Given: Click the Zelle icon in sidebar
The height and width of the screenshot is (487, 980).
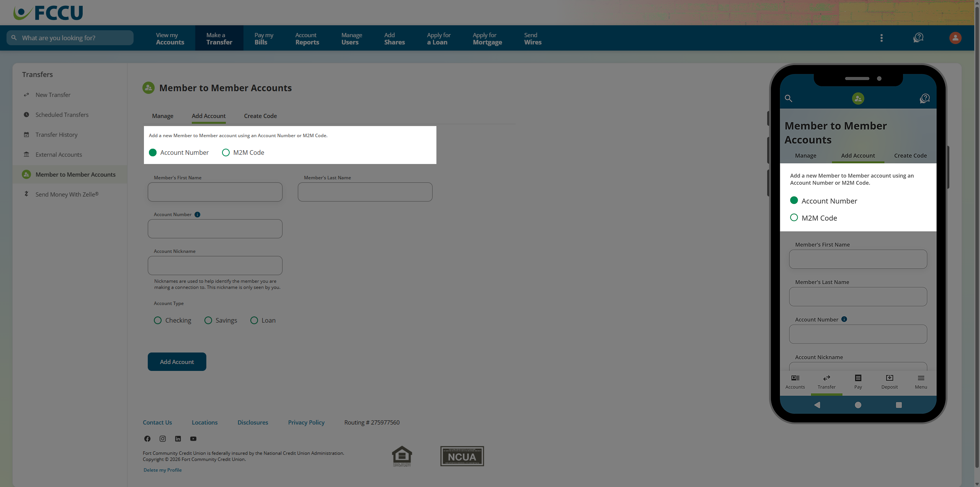Looking at the screenshot, I should [x=26, y=194].
